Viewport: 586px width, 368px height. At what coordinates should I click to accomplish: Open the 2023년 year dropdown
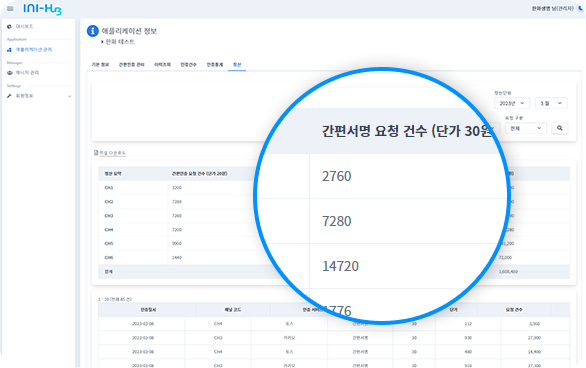point(512,103)
